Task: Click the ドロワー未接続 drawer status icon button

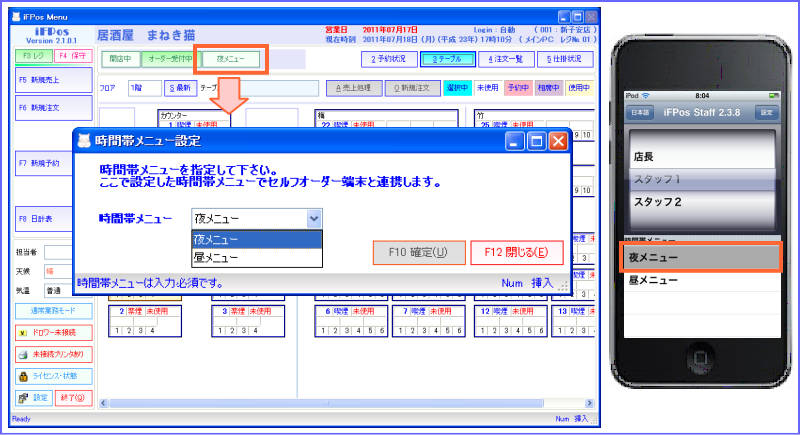Action: (x=53, y=332)
